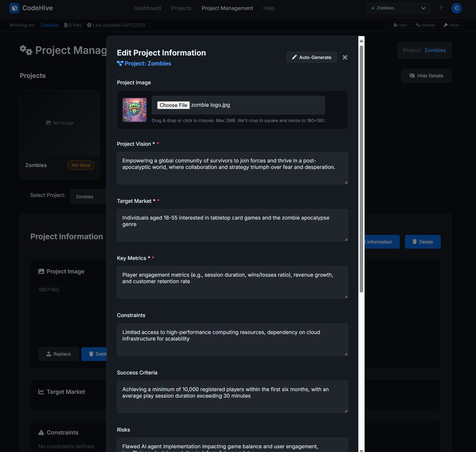This screenshot has height=452, width=476.
Task: Open the Zombies project dropdown in the header
Action: [x=398, y=8]
